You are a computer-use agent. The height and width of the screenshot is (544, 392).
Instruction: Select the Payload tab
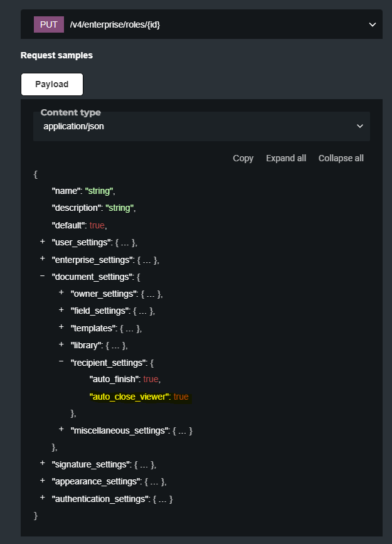52,84
